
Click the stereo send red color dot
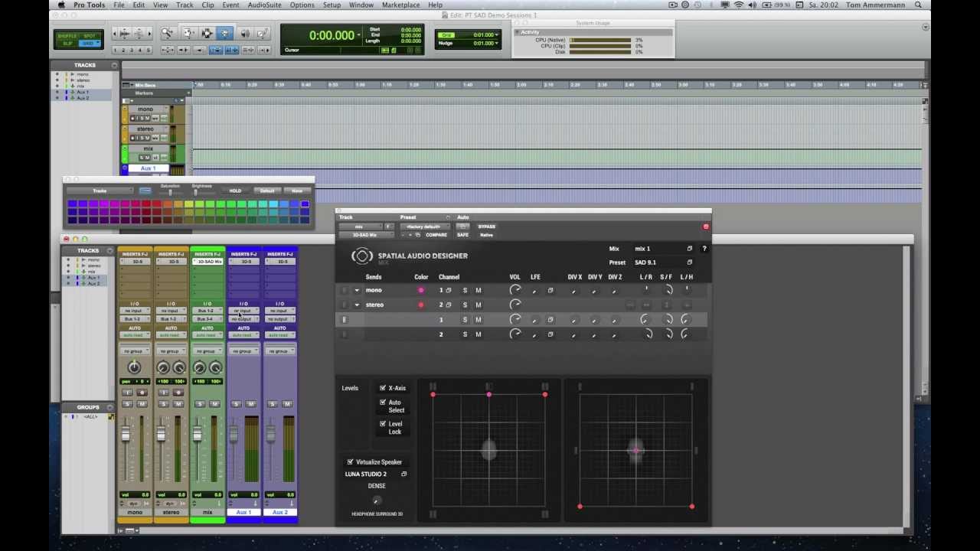(x=420, y=305)
